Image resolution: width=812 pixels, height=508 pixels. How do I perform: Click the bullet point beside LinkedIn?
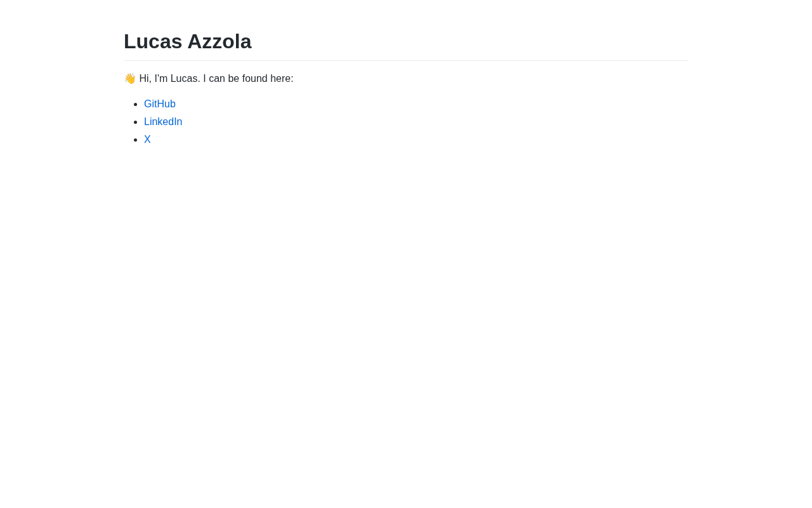tap(136, 122)
